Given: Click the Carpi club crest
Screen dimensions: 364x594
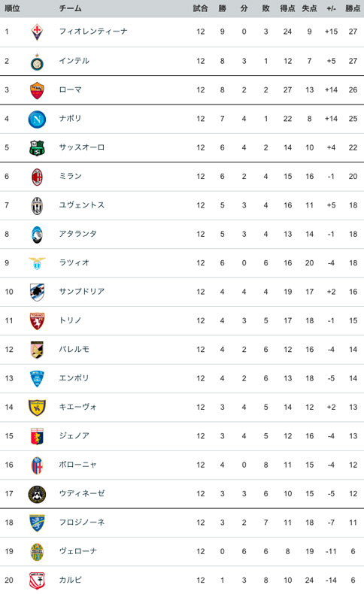Looking at the screenshot, I should [x=37, y=580].
